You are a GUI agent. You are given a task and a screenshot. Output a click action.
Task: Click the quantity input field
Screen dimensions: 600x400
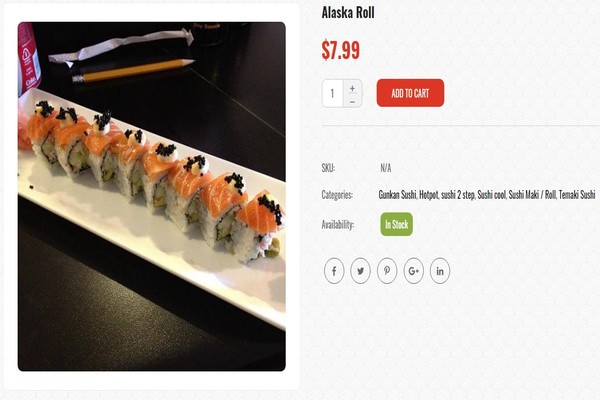[333, 93]
